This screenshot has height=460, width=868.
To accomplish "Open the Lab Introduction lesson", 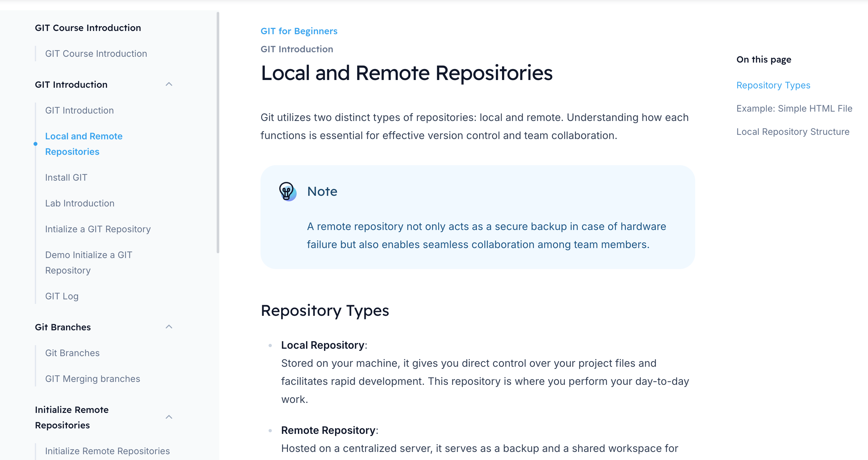I will [80, 203].
